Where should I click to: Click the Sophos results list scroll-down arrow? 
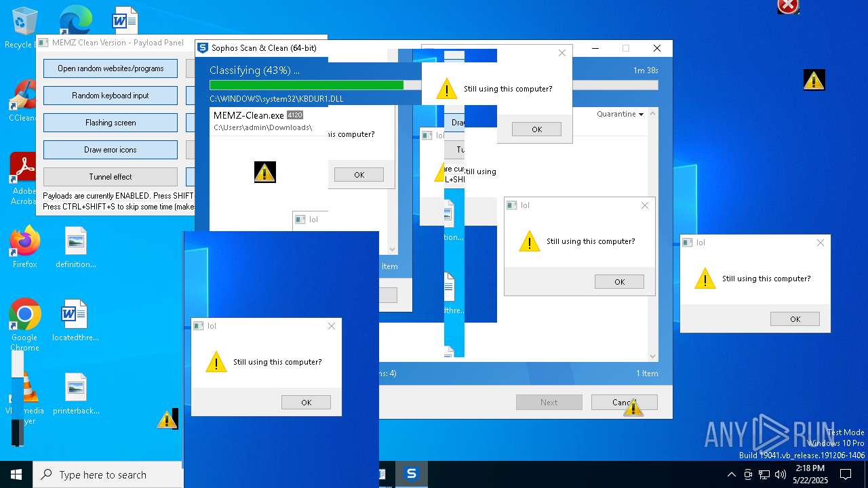[653, 356]
